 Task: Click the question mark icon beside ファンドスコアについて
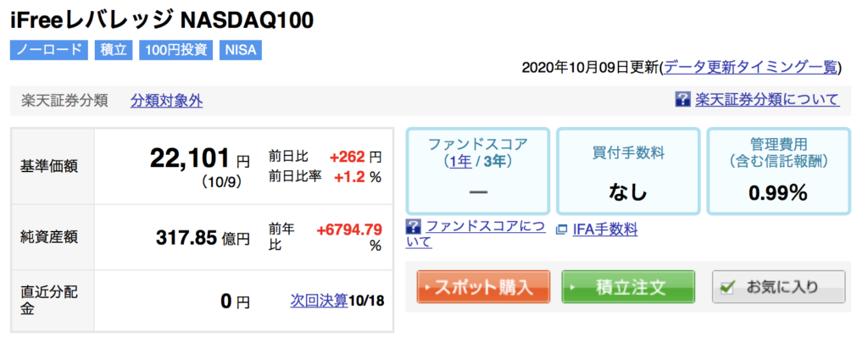coord(413,226)
